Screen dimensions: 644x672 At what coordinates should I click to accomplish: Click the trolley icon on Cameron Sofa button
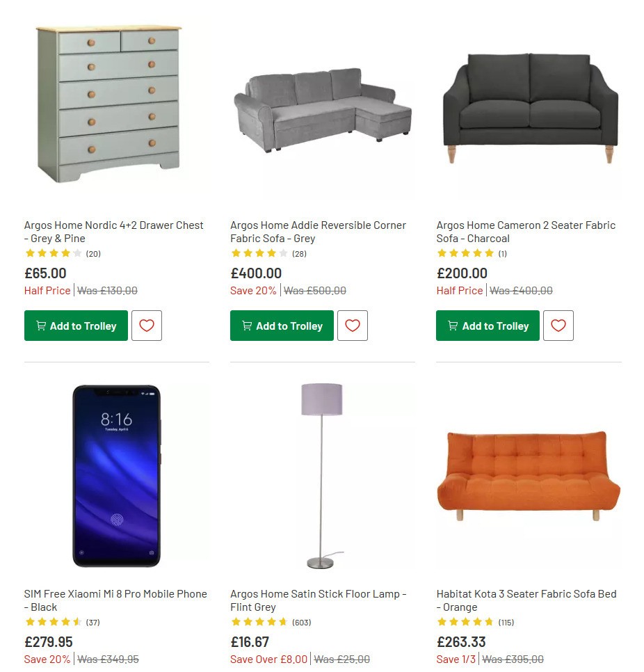click(453, 325)
